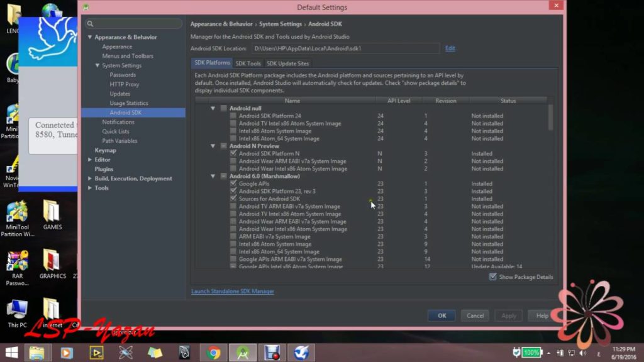Click Launch Standalone SDK Manager link

[x=233, y=291]
